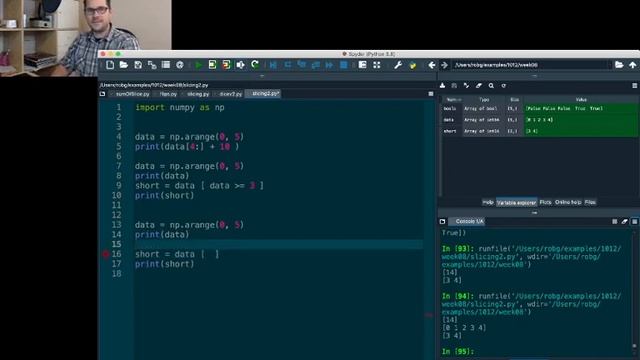640x360 pixels.
Task: Maximize the current pane
Action: (362, 65)
